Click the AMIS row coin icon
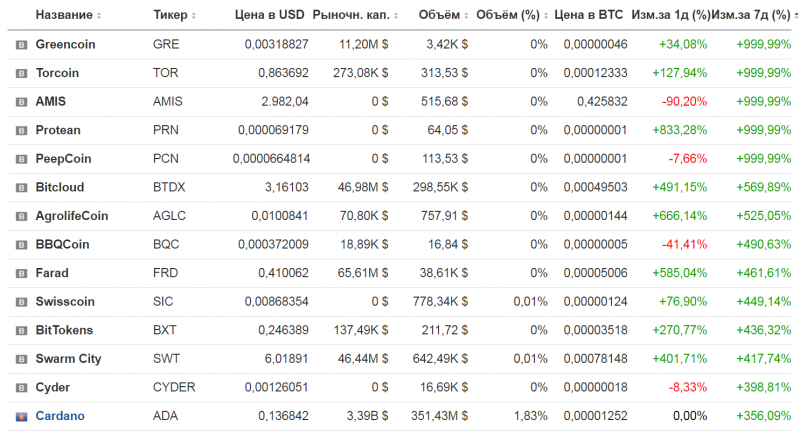Screen dimensions: 800x433 [21, 102]
